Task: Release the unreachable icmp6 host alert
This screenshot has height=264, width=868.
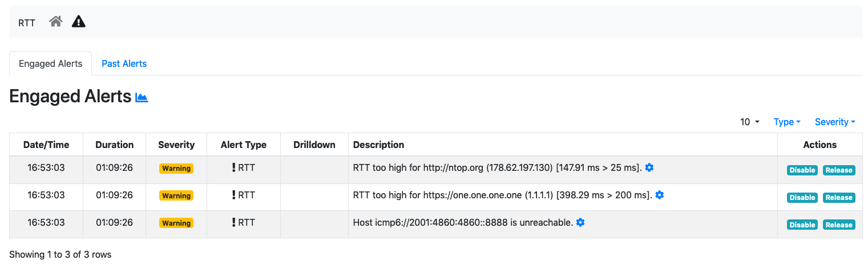Action: coord(839,225)
